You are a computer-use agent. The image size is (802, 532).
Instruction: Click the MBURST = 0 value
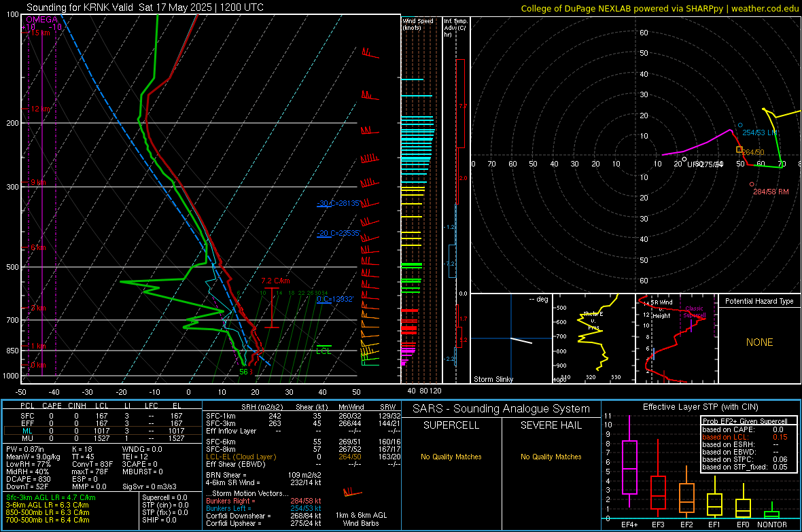point(142,472)
